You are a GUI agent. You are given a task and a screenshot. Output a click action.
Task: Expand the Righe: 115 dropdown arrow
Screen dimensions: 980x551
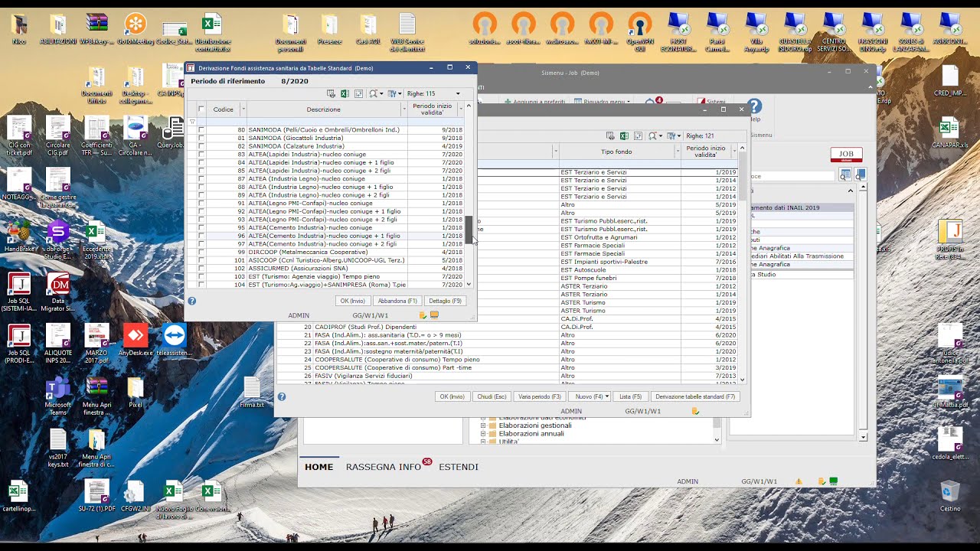pyautogui.click(x=458, y=93)
